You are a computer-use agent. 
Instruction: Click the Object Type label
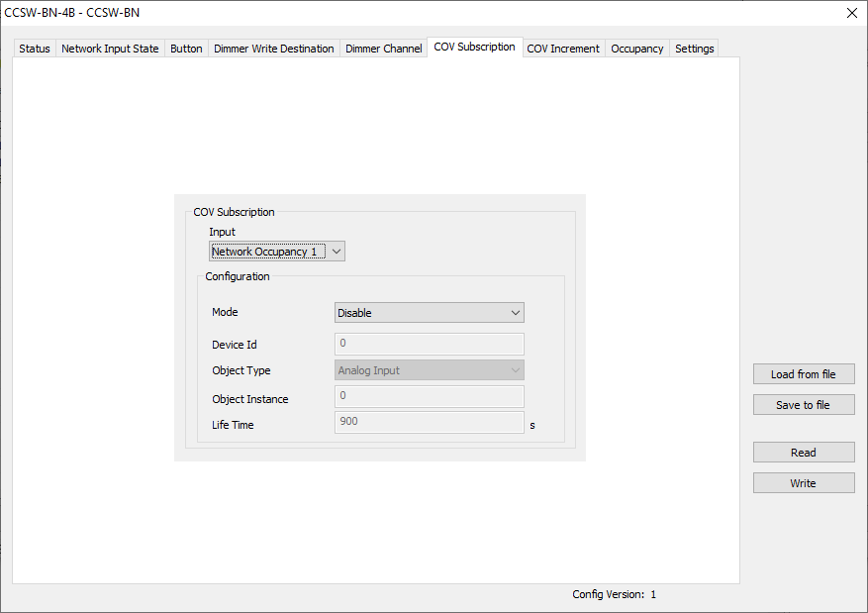[x=241, y=370]
